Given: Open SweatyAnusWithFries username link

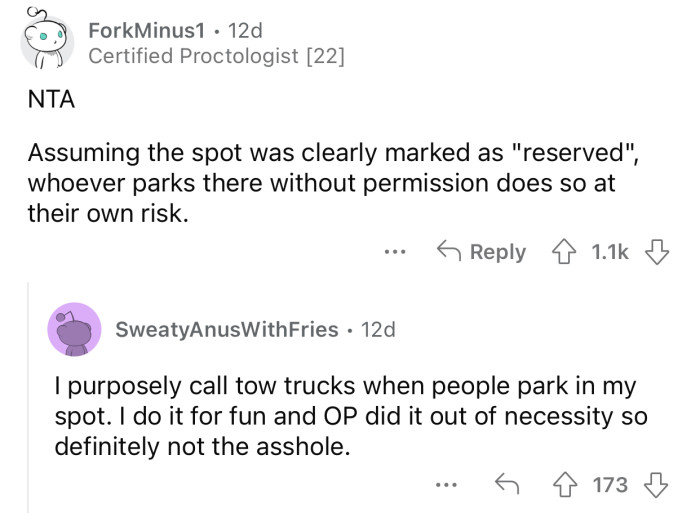Looking at the screenshot, I should point(226,329).
